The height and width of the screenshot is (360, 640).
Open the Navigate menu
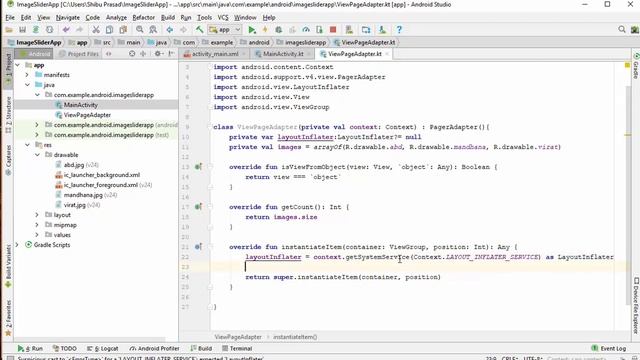point(68,18)
